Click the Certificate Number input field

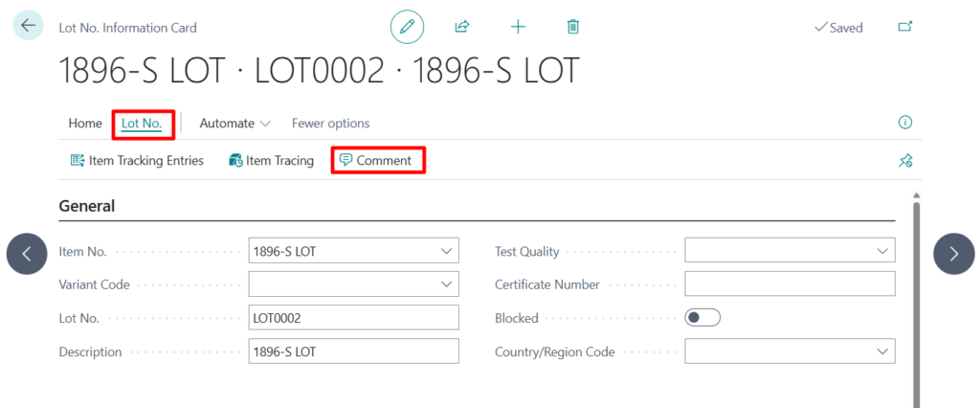coord(790,284)
